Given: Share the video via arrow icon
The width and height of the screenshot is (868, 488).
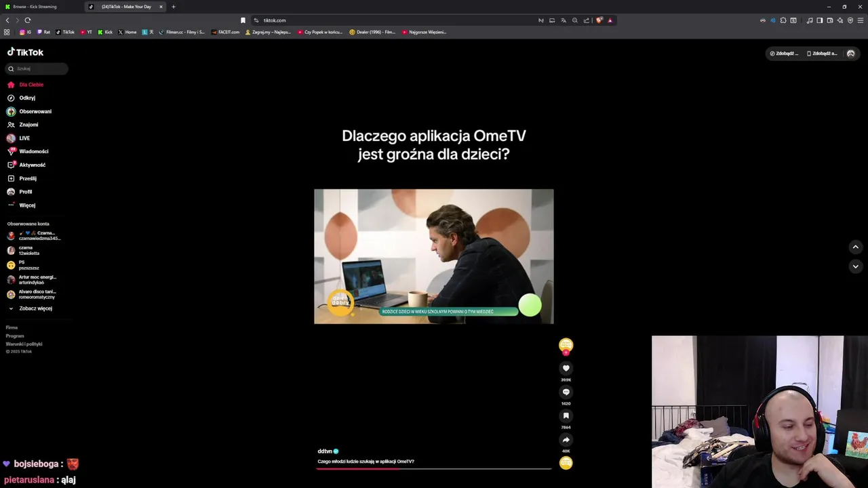Looking at the screenshot, I should pyautogui.click(x=566, y=439).
